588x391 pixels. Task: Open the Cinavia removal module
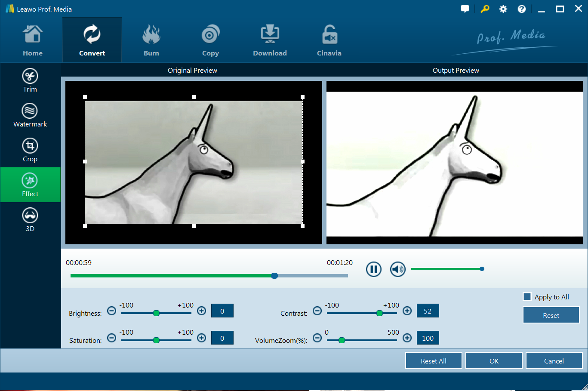click(329, 41)
